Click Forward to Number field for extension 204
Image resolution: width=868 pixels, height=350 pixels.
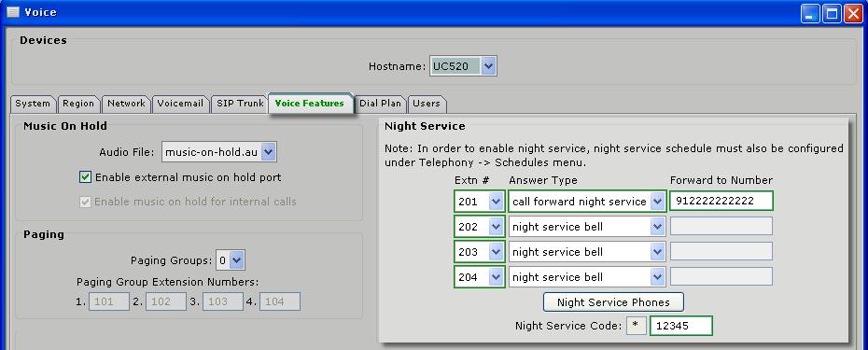tap(721, 276)
